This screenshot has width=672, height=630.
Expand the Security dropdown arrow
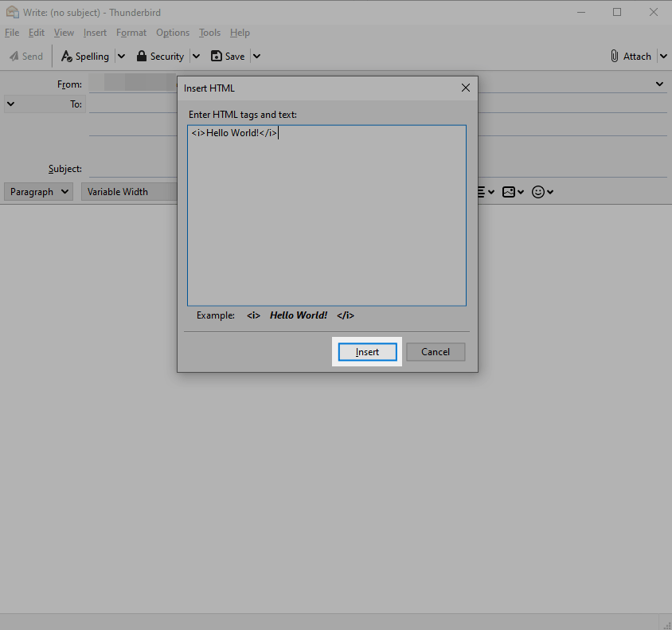coord(196,56)
